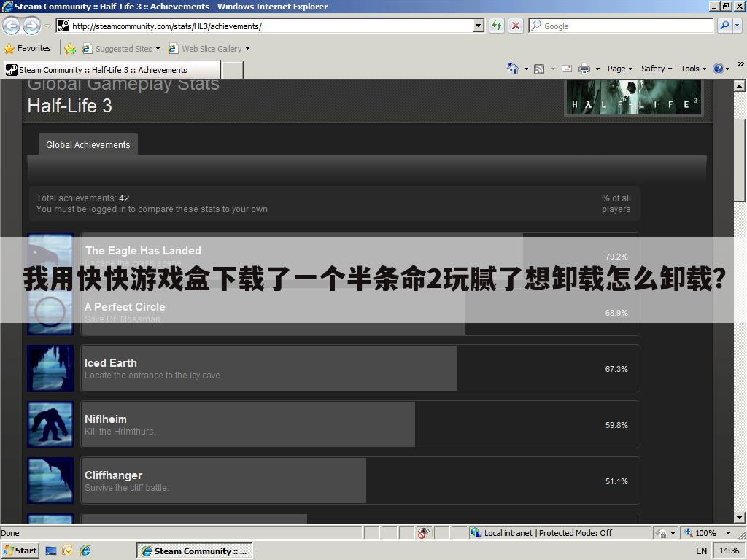Image resolution: width=747 pixels, height=560 pixels.
Task: Click the 59.8% player percentage
Action: 616,425
